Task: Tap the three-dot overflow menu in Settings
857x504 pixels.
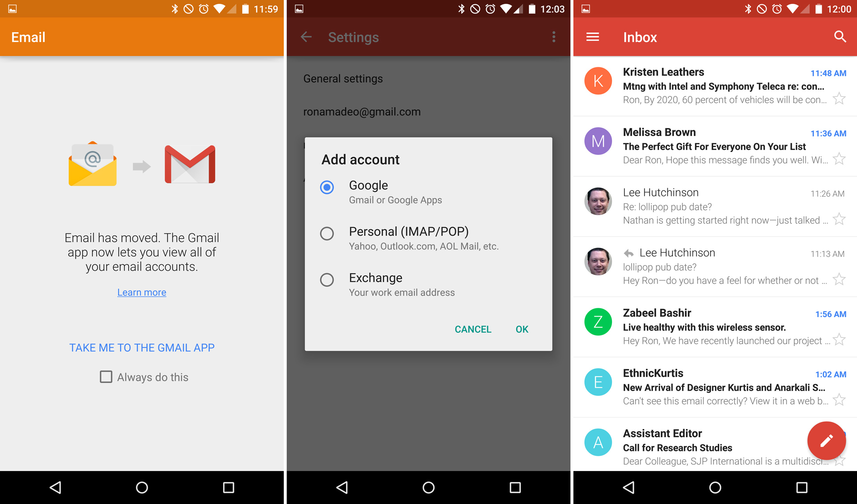Action: pos(554,37)
